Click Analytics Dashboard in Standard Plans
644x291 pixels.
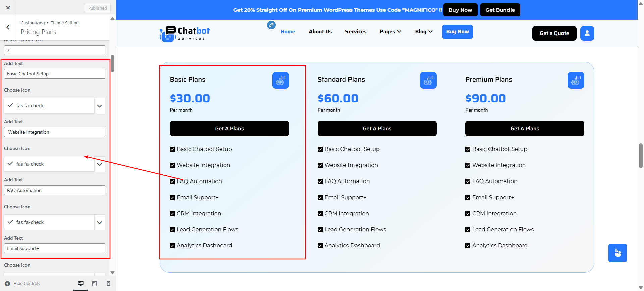point(352,245)
